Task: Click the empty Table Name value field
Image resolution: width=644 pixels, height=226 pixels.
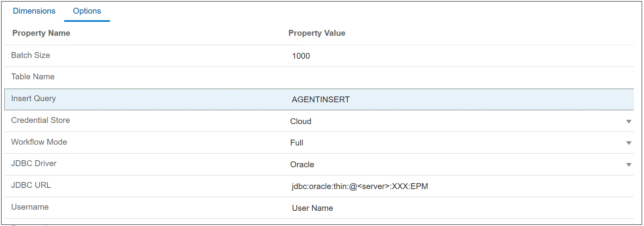Action: (459, 77)
